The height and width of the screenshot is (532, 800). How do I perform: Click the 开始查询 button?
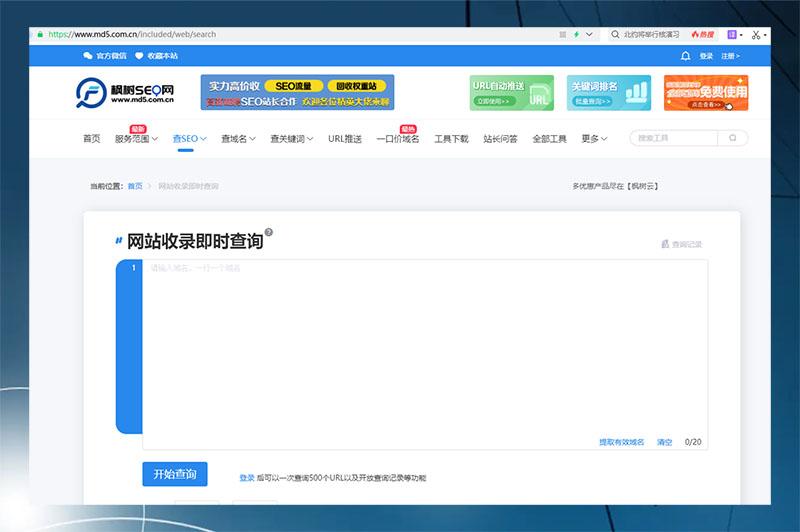175,473
